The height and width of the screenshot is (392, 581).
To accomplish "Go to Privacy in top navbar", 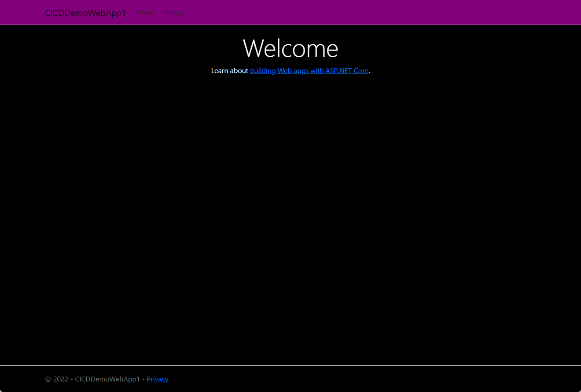I will (173, 12).
